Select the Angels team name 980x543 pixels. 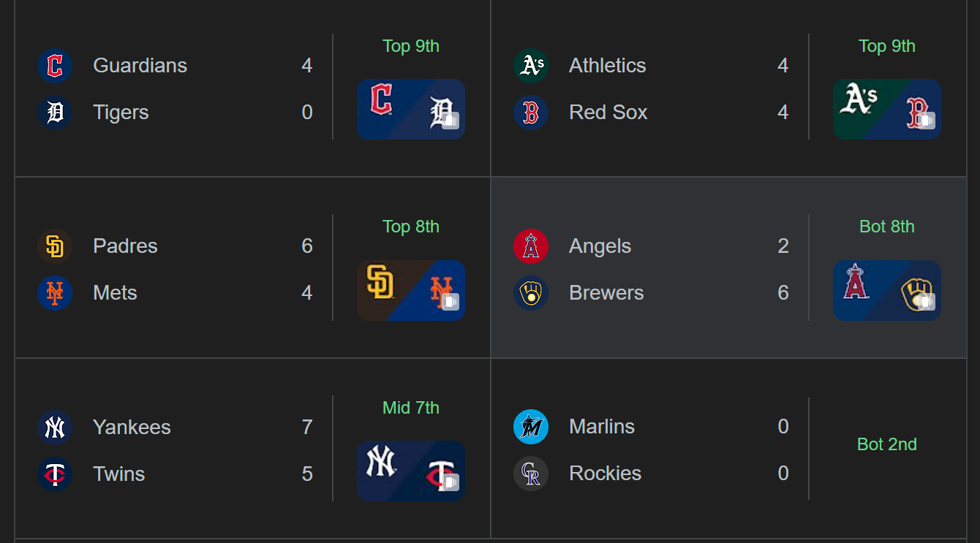point(600,246)
